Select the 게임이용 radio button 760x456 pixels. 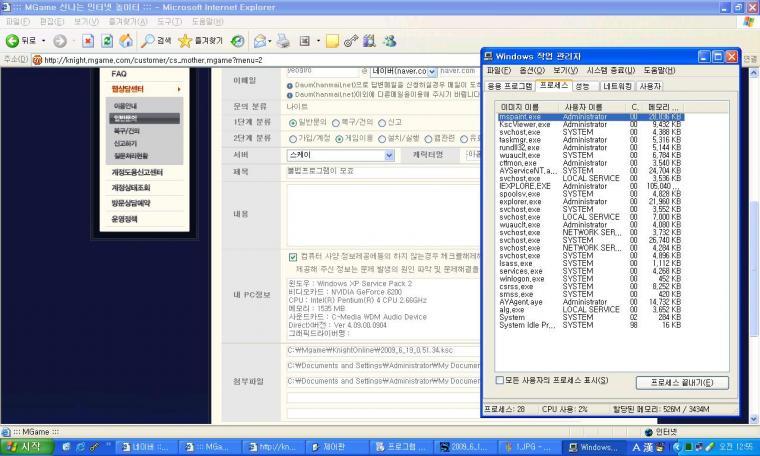339,139
